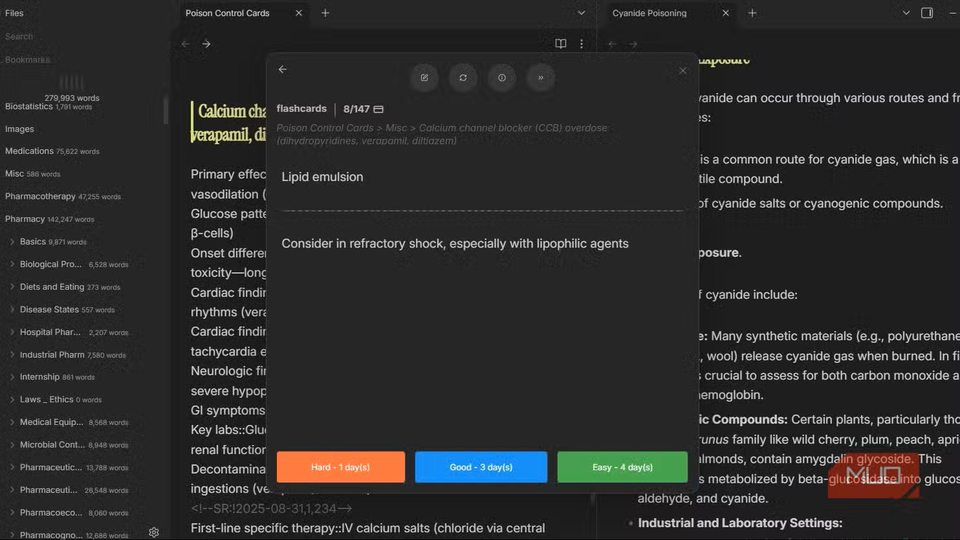This screenshot has width=960, height=540.
Task: Add new tab beside Poison Control Cards
Action: pyautogui.click(x=325, y=13)
